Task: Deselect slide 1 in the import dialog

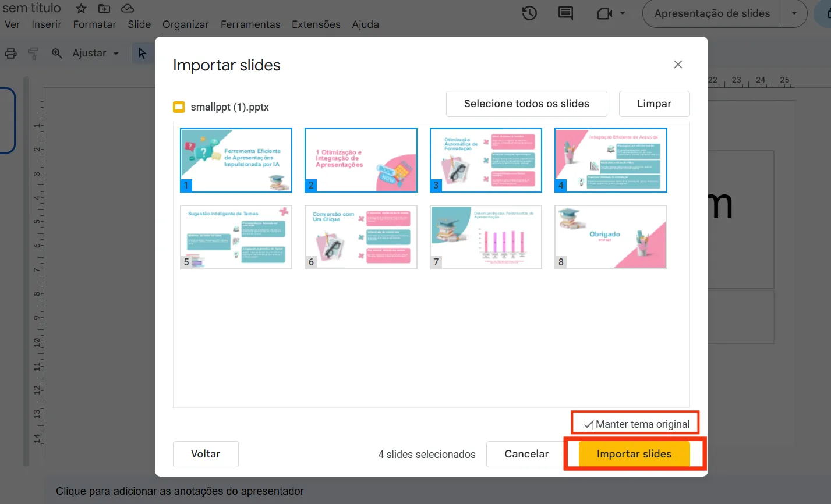Action: click(x=236, y=160)
